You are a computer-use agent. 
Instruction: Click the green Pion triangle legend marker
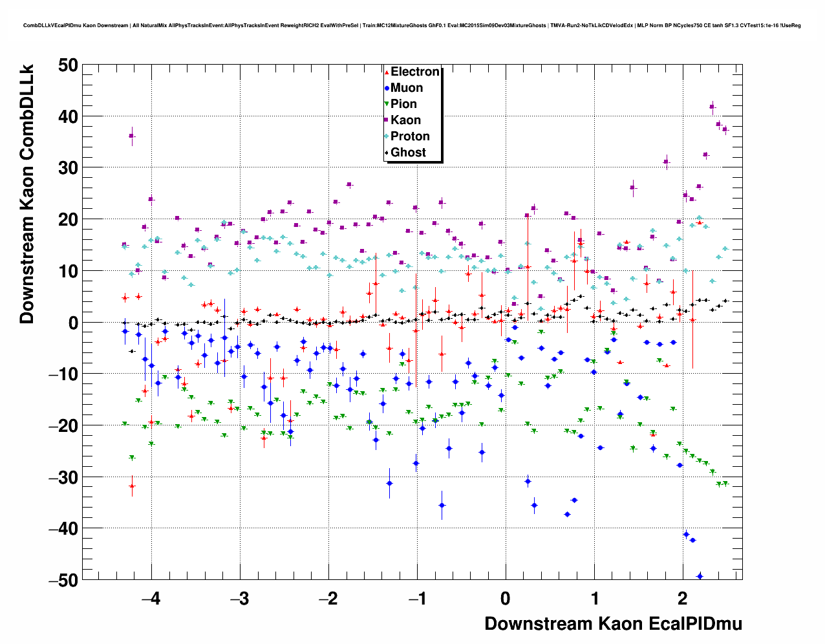387,104
